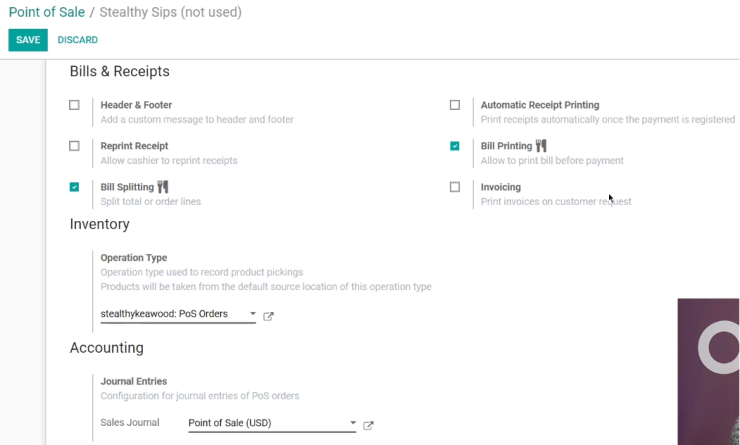Click restaurant icon beside Bill Splitting
Image resolution: width=740 pixels, height=445 pixels.
pyautogui.click(x=163, y=187)
